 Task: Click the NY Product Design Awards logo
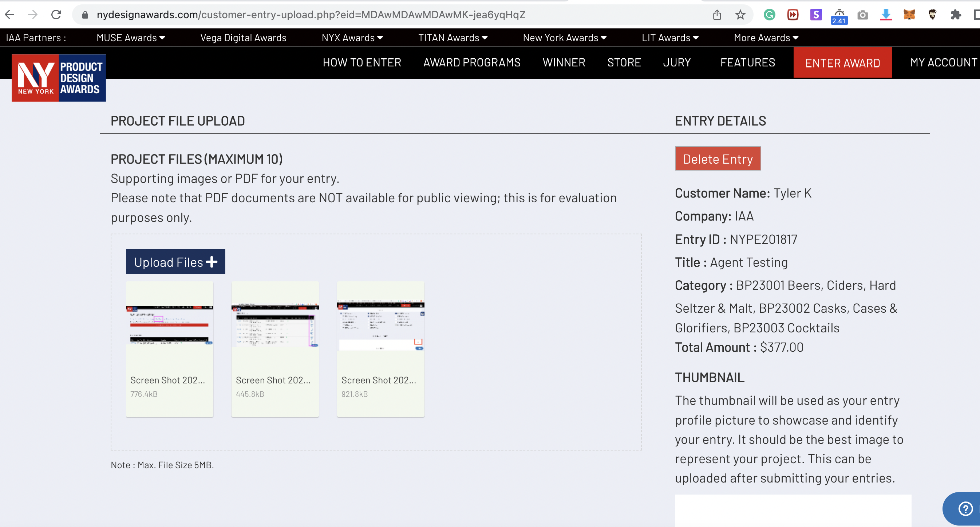pos(59,78)
